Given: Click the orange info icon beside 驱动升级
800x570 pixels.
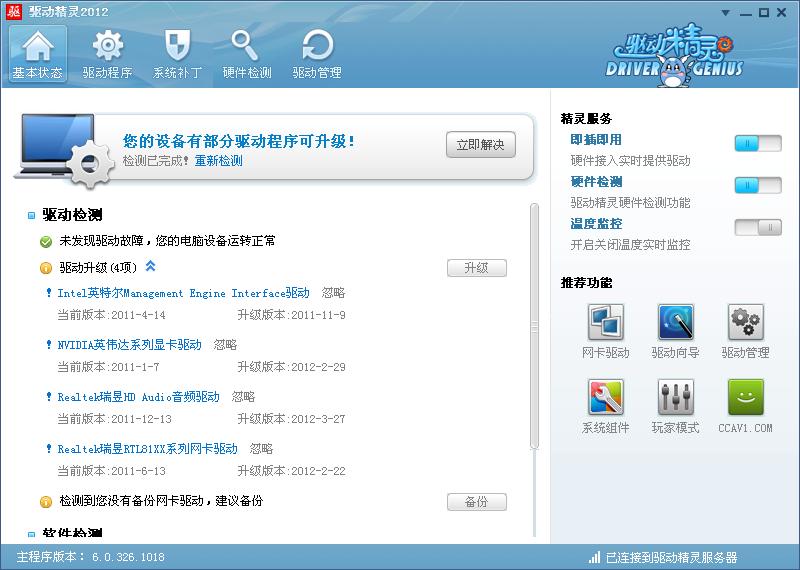Looking at the screenshot, I should click(46, 268).
